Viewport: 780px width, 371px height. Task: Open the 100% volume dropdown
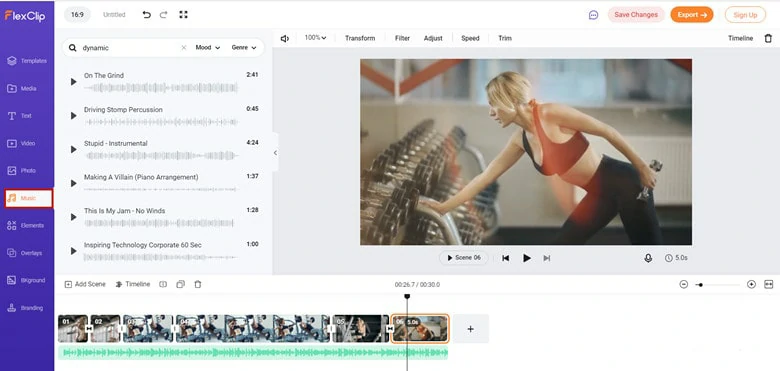(315, 38)
